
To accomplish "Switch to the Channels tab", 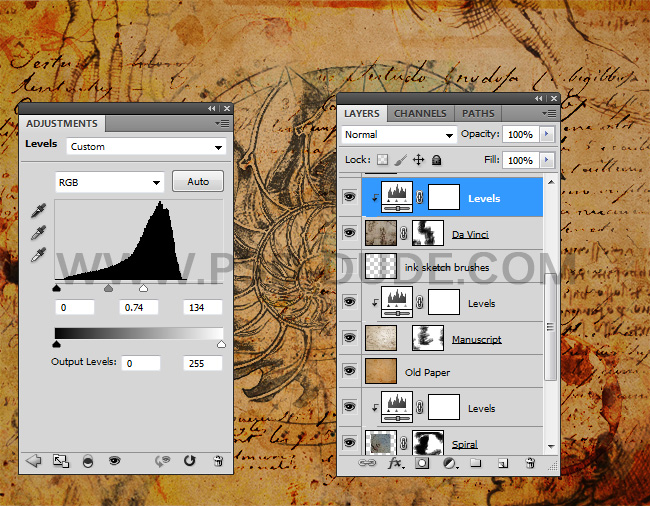I will [x=420, y=114].
